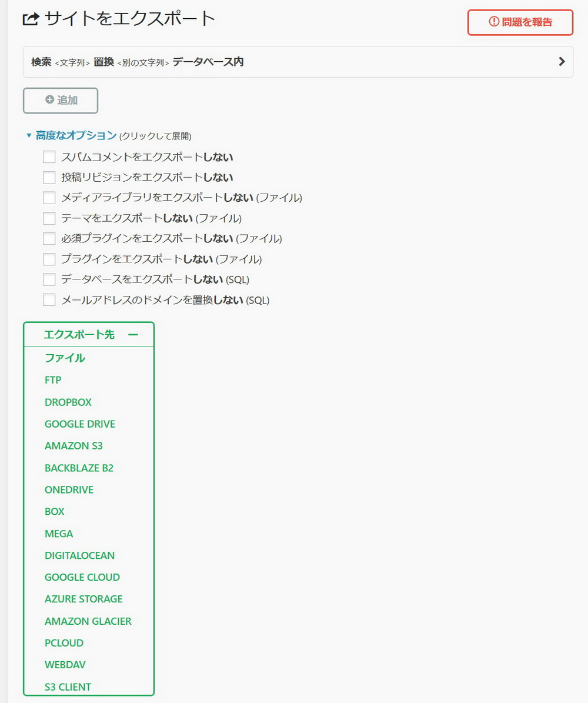Enable メールアドレスのドメインを置換しない checkbox
This screenshot has width=588, height=703.
click(x=49, y=300)
